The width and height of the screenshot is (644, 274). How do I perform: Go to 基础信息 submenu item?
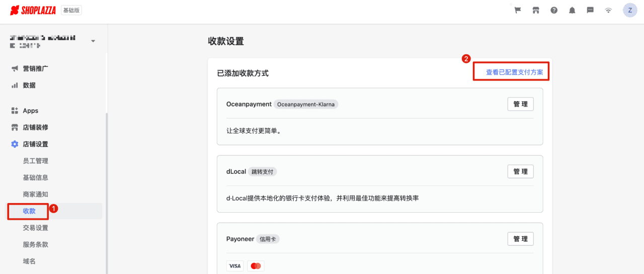(35, 177)
